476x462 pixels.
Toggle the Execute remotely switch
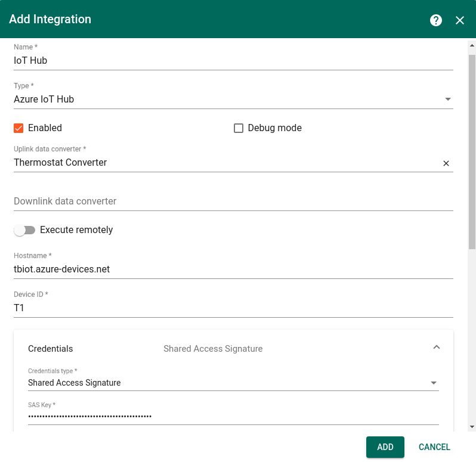coord(25,230)
